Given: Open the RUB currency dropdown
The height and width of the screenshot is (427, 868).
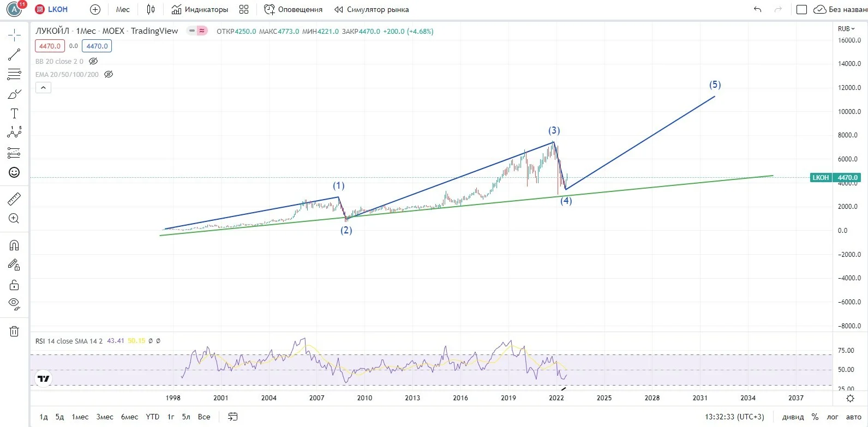Looking at the screenshot, I should point(846,28).
